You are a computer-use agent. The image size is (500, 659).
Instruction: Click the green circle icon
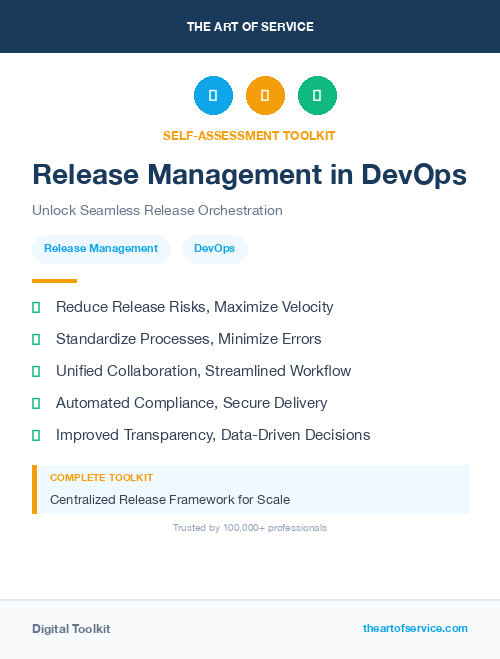pos(317,95)
